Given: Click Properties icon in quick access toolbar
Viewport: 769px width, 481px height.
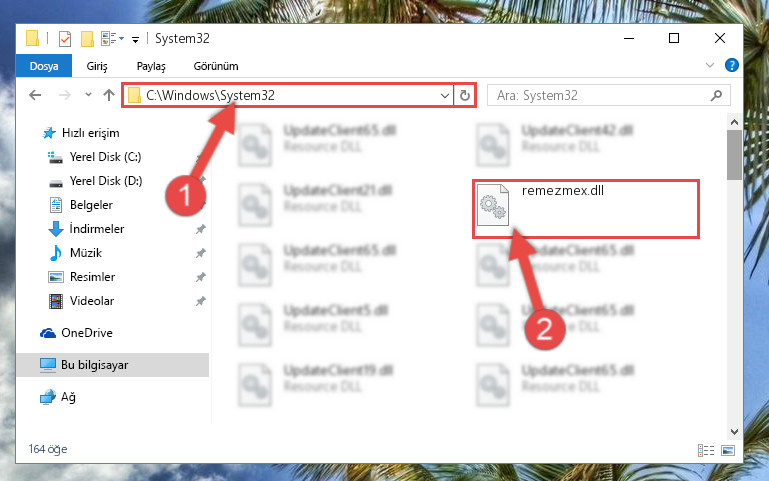Looking at the screenshot, I should (65, 38).
